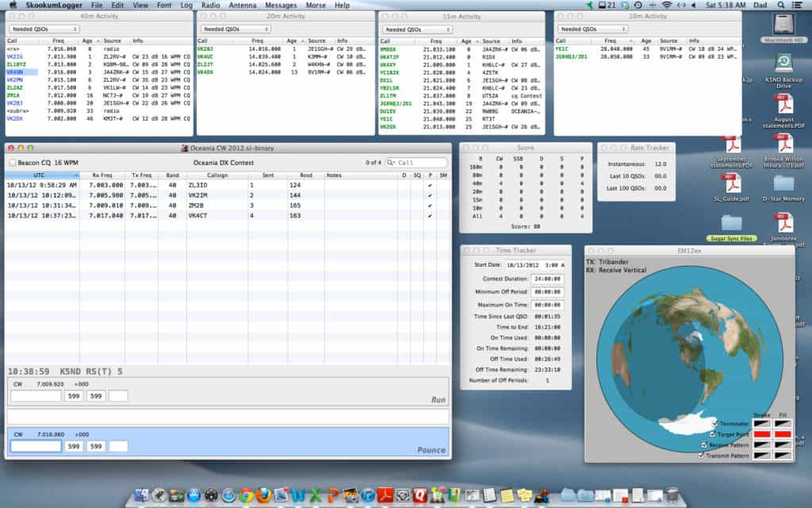The height and width of the screenshot is (508, 812).
Task: Open Google Chrome from the dock
Action: pyautogui.click(x=247, y=495)
